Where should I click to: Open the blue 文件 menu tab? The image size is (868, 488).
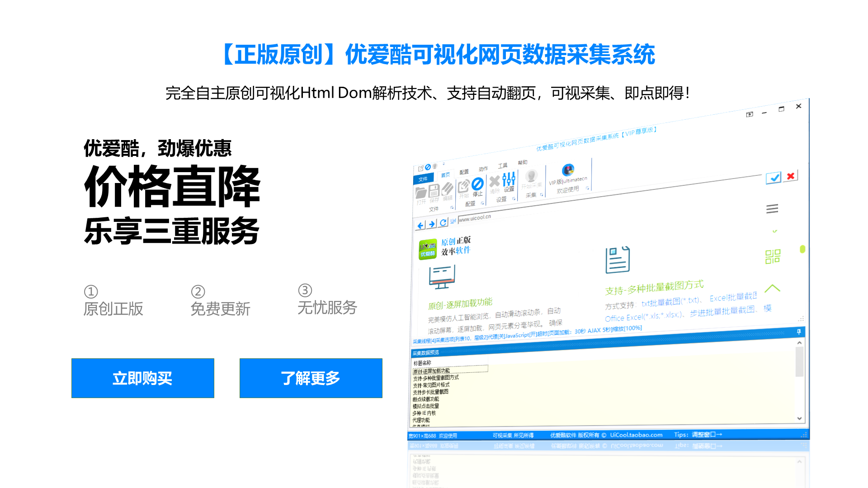coord(423,179)
